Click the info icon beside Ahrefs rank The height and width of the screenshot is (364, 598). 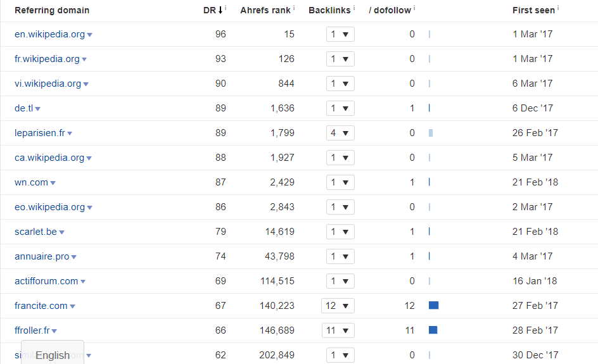[294, 8]
